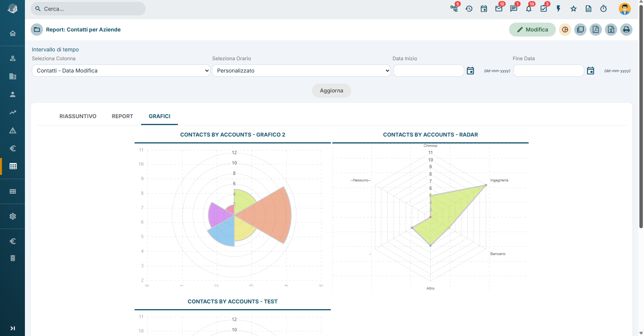Expand the sidebar with bottom arrow
This screenshot has height=336, width=644.
point(13,328)
